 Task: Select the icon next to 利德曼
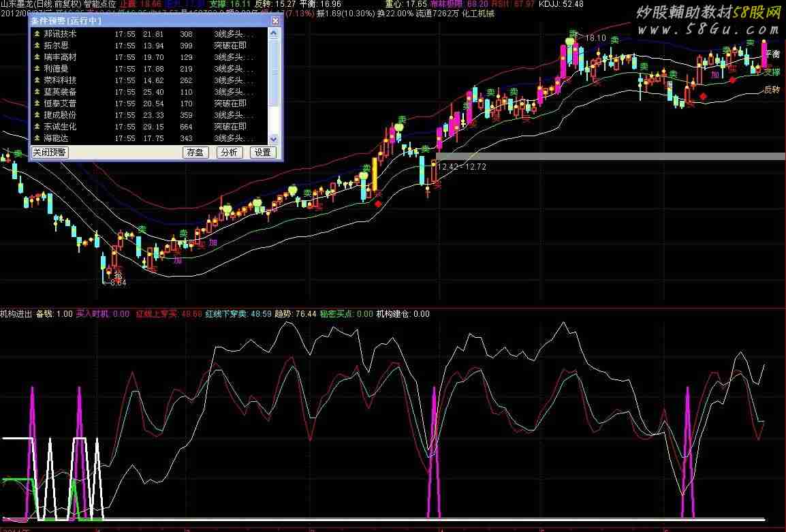click(x=37, y=69)
